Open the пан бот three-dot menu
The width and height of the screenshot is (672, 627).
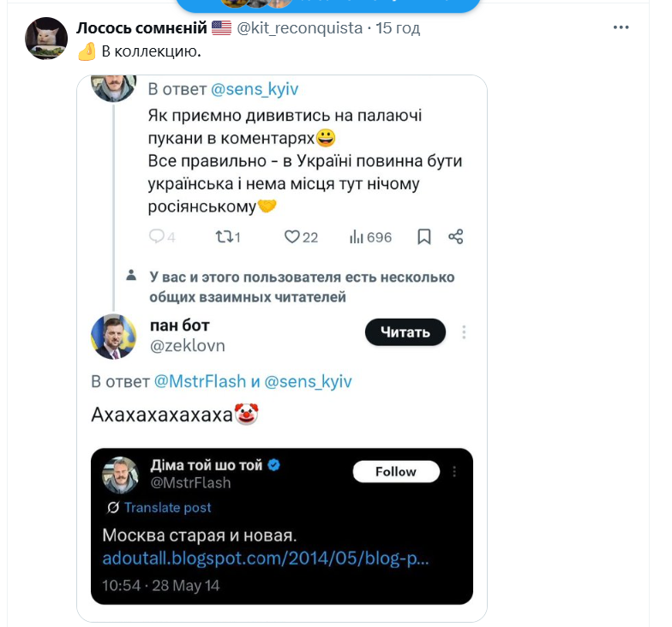(463, 332)
